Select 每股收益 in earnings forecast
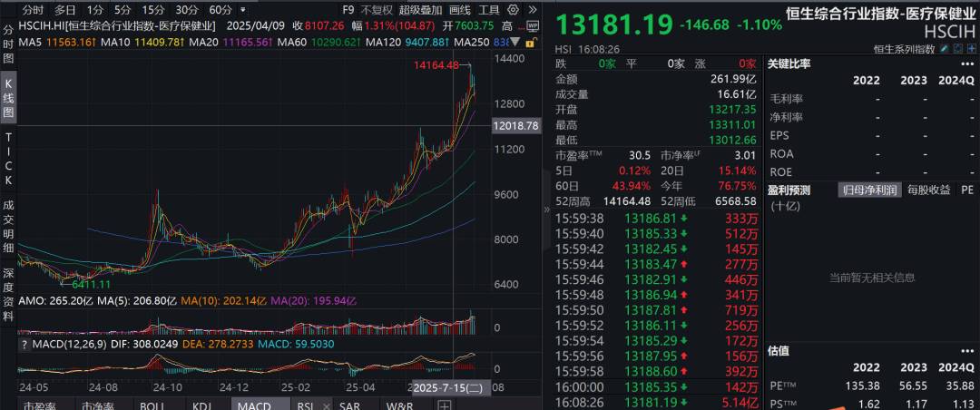This screenshot has height=410, width=980. (x=926, y=190)
